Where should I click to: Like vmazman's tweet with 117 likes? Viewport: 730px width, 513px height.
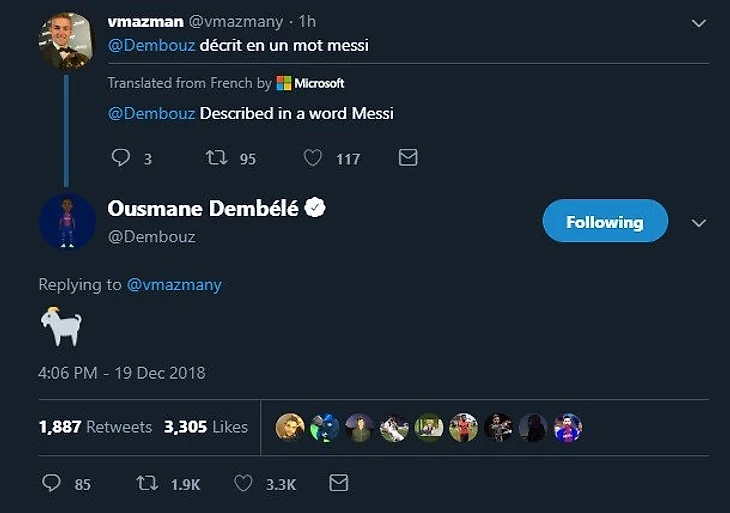[312, 158]
